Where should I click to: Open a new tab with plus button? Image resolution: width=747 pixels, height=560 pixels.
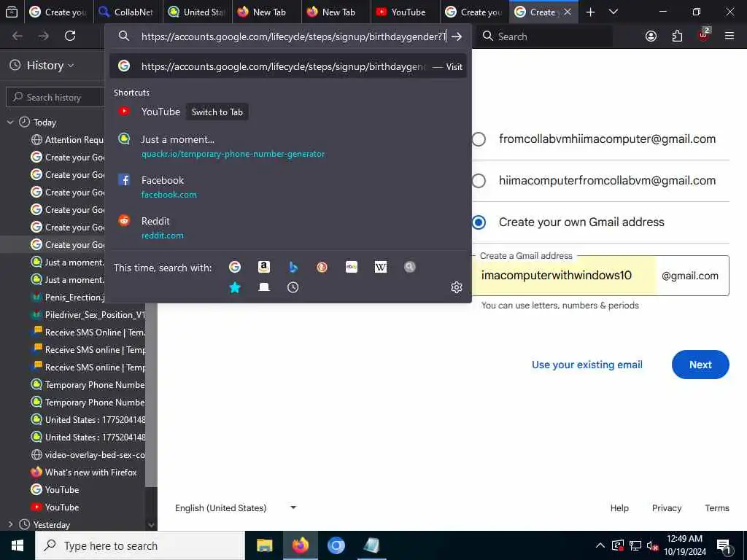[590, 12]
